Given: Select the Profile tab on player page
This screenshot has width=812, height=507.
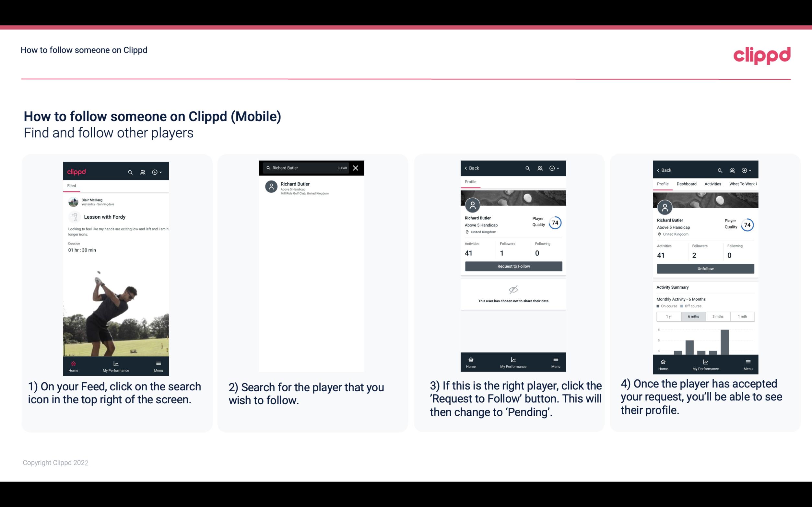Looking at the screenshot, I should 470,182.
